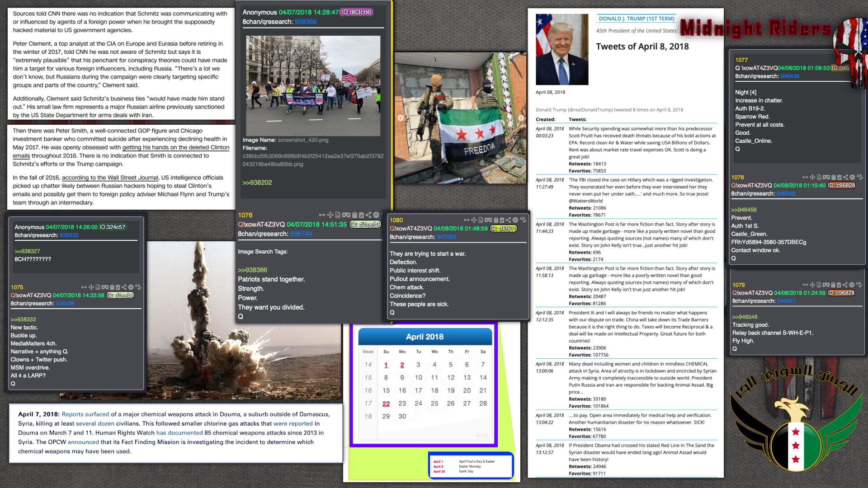Click the image file icon on post 1076
Viewport: 868px width, 488px height.
[338, 215]
